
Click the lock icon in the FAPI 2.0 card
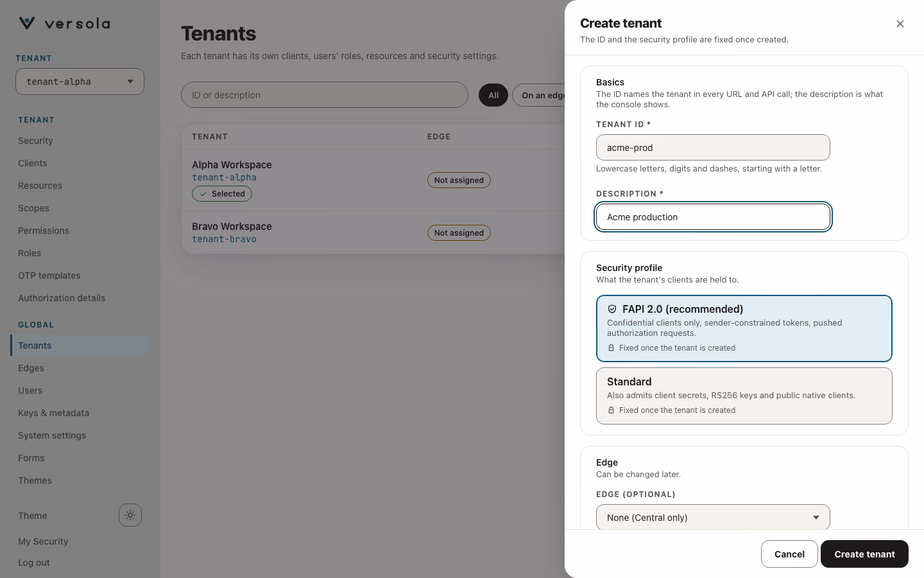(611, 348)
